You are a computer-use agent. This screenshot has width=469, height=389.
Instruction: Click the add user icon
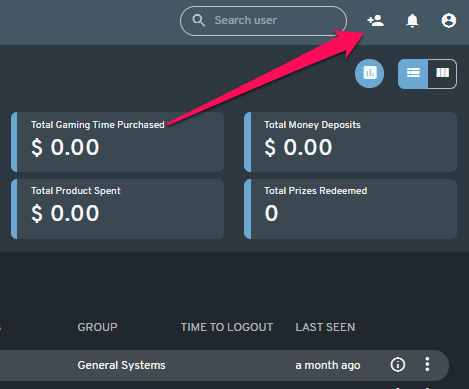(376, 21)
